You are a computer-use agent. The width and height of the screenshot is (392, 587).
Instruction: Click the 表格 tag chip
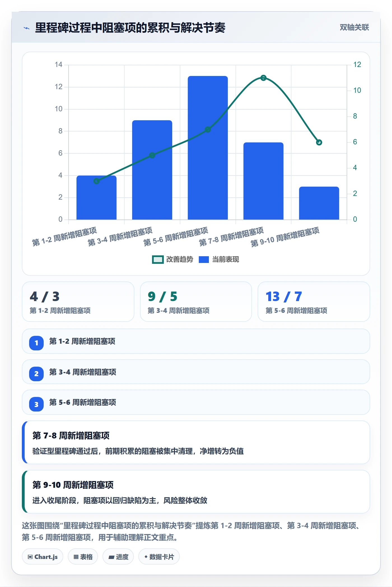click(x=83, y=557)
